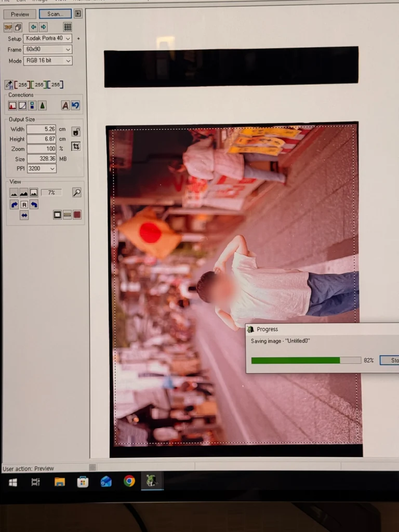399x532 pixels.
Task: Apply auto correction with the A icon
Action: (65, 105)
